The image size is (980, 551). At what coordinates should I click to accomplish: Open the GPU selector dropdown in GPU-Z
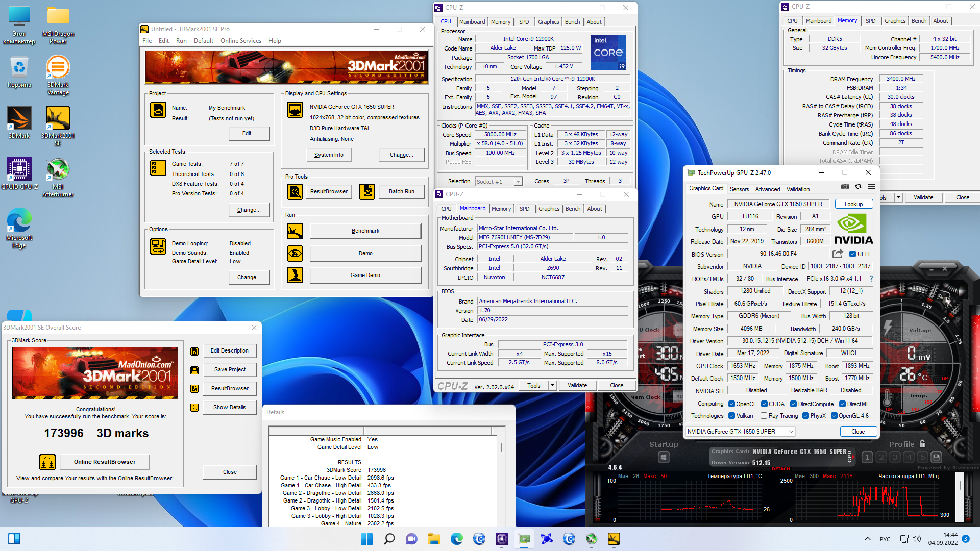(x=740, y=432)
